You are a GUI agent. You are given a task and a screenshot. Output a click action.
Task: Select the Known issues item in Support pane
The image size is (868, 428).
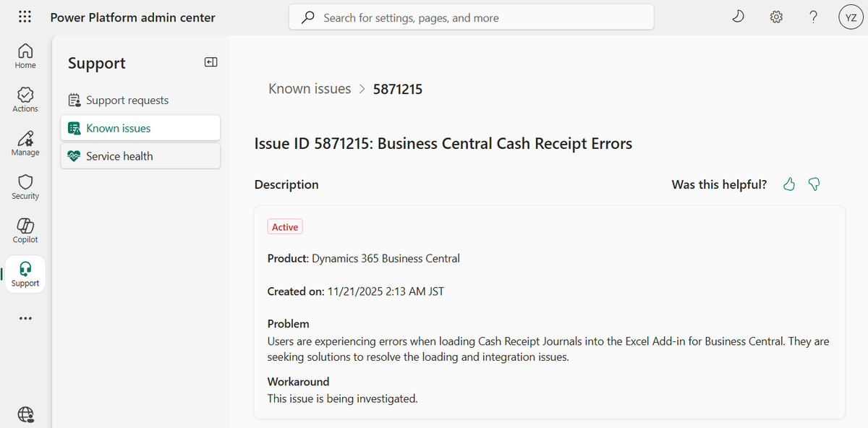click(119, 127)
